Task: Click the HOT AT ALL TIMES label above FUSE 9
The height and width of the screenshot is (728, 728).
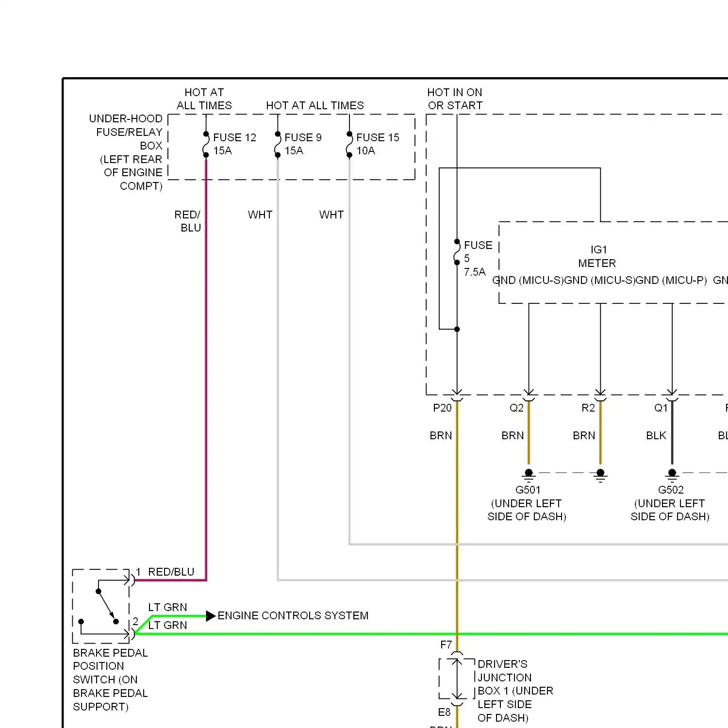Action: (x=315, y=105)
